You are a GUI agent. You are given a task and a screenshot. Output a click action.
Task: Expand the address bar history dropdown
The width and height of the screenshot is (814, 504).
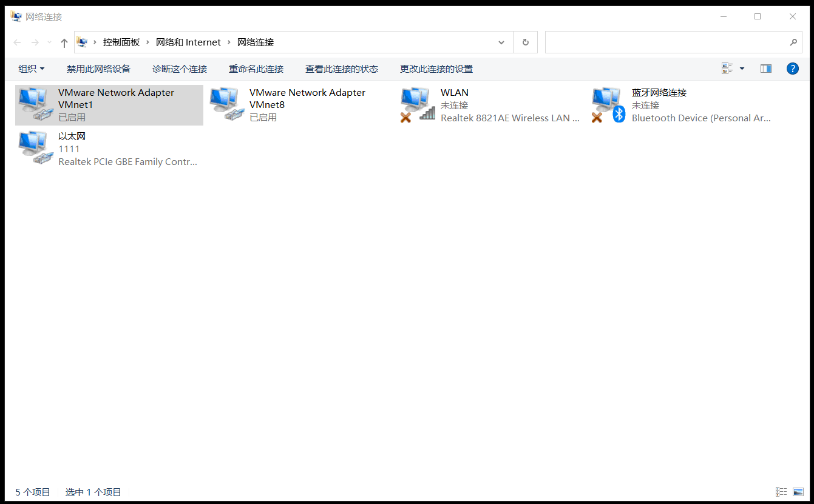pos(501,42)
